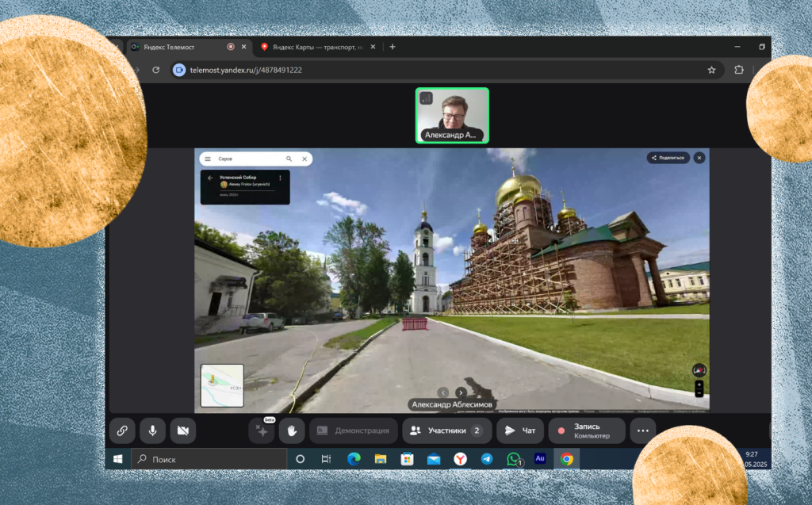Click the Саров search field
This screenshot has height=505, width=812.
pyautogui.click(x=248, y=159)
